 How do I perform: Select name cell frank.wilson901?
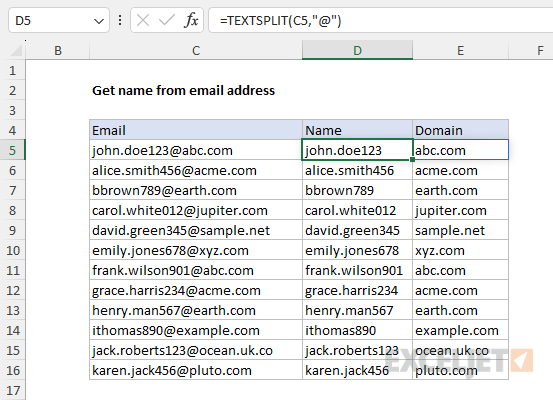pos(357,270)
